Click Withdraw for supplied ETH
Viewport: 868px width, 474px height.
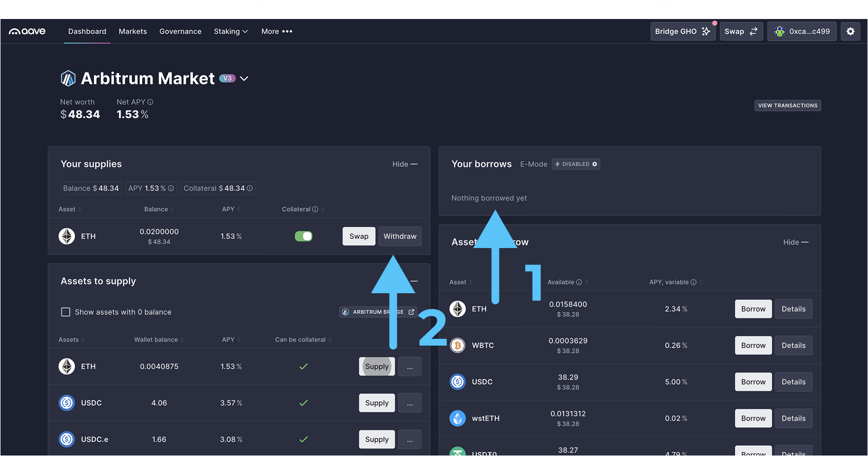399,236
